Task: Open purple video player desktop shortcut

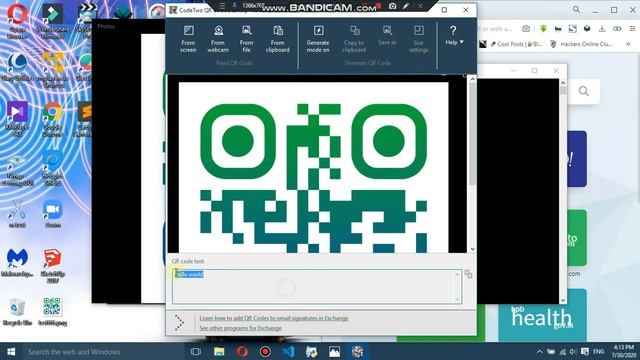Action: pyautogui.click(x=17, y=119)
